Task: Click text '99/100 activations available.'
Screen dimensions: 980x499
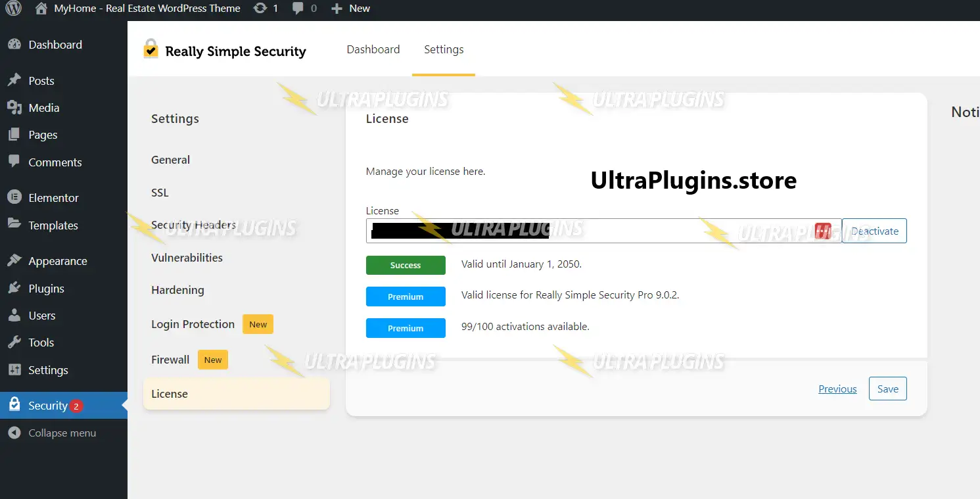Action: [x=525, y=327]
